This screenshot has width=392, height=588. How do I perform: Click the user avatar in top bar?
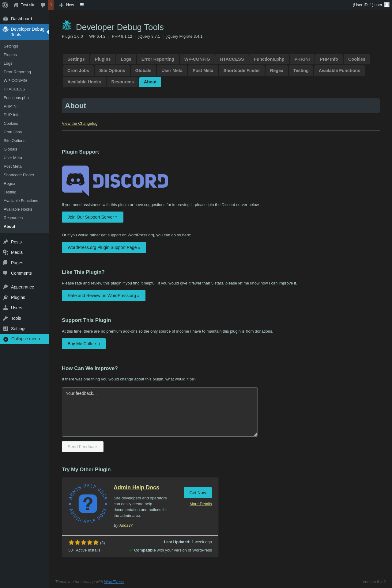tap(387, 5)
